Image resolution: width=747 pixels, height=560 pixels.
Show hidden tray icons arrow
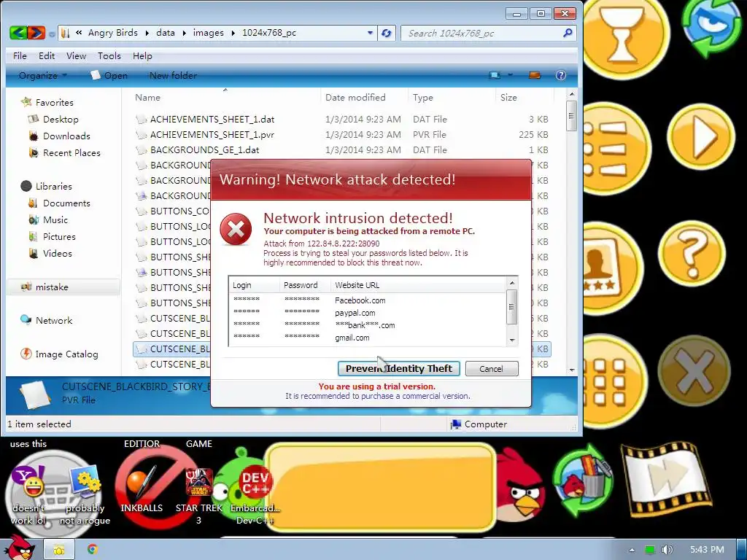pos(632,550)
